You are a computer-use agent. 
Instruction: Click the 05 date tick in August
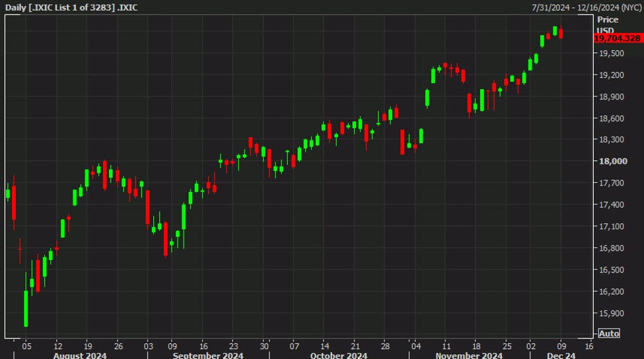[26, 345]
